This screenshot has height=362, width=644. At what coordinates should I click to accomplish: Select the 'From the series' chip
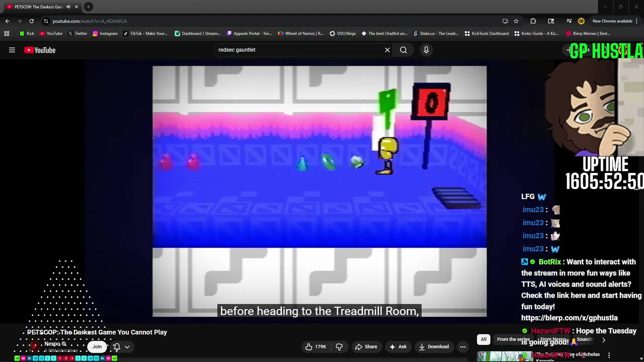coord(513,339)
